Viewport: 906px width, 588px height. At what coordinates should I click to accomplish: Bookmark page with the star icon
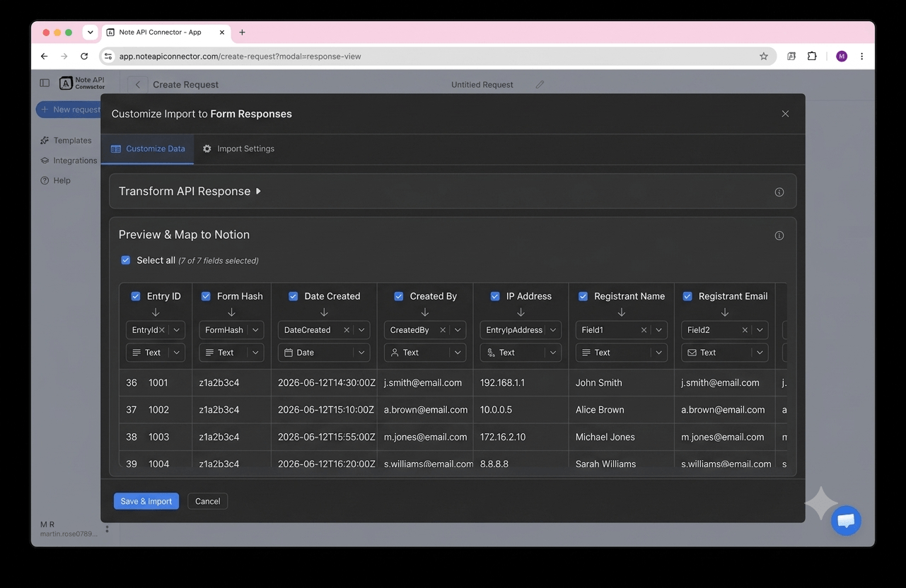(x=764, y=56)
